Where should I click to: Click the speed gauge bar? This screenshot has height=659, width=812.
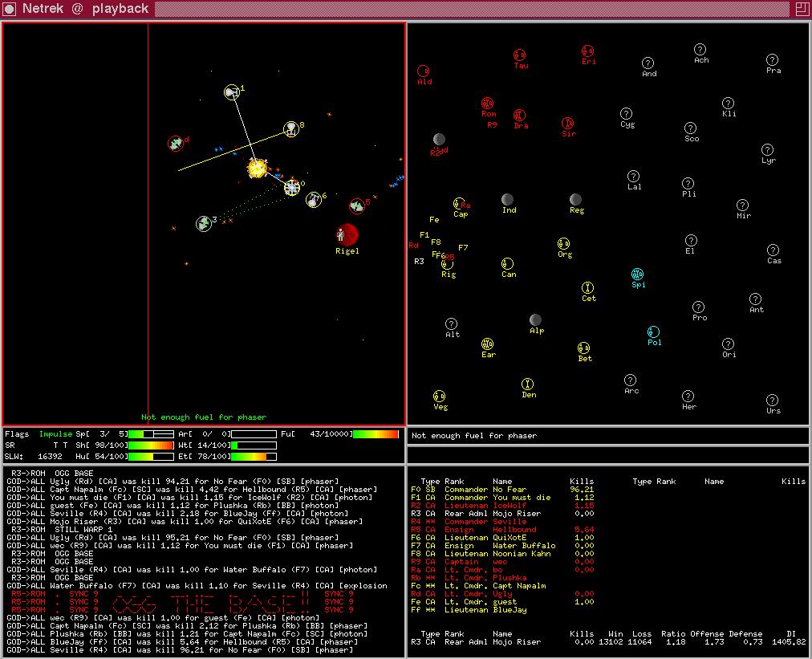pos(151,434)
